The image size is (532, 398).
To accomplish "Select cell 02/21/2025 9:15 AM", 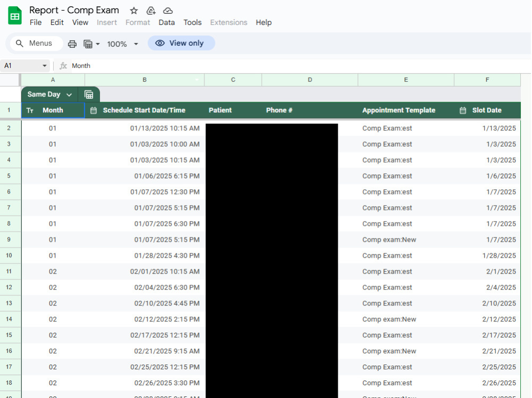I will [145, 351].
